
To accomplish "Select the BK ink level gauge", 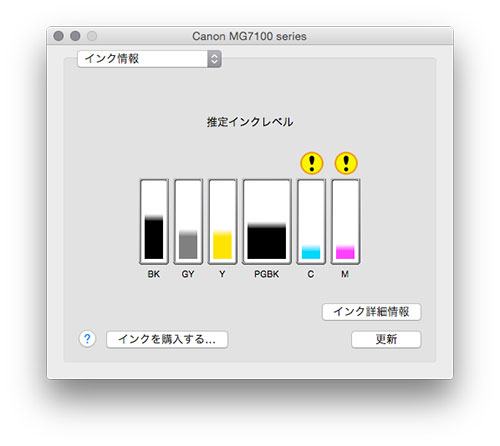I will (154, 222).
